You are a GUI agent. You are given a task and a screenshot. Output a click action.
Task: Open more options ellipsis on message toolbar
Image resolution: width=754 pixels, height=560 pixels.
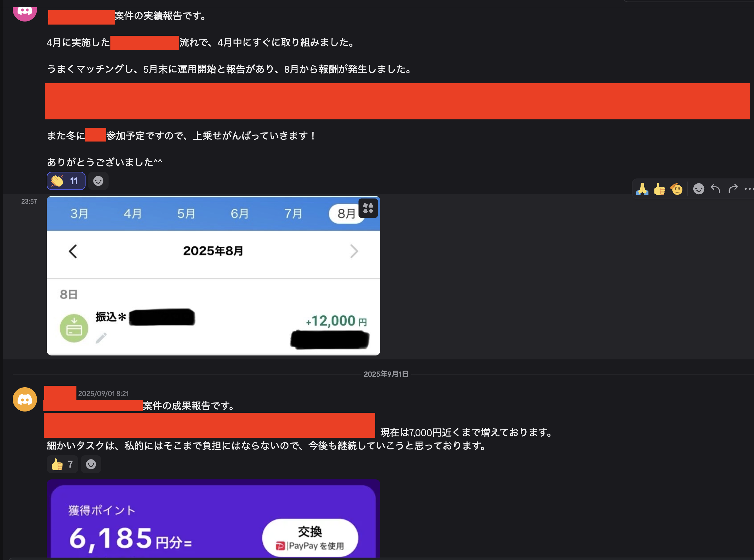pos(749,189)
